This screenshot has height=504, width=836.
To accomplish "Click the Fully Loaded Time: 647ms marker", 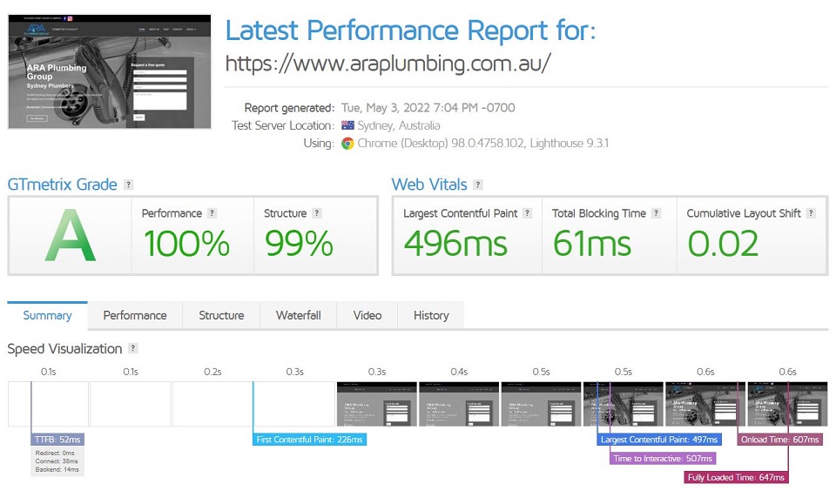I will point(736,477).
